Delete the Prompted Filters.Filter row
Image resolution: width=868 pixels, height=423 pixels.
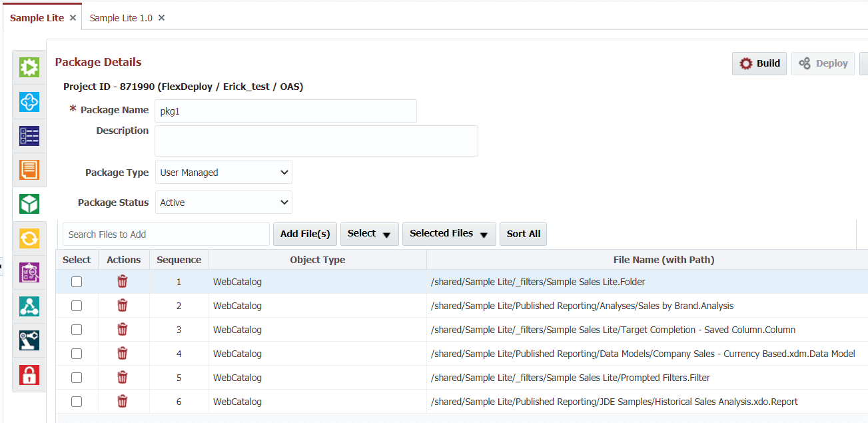[x=123, y=378]
